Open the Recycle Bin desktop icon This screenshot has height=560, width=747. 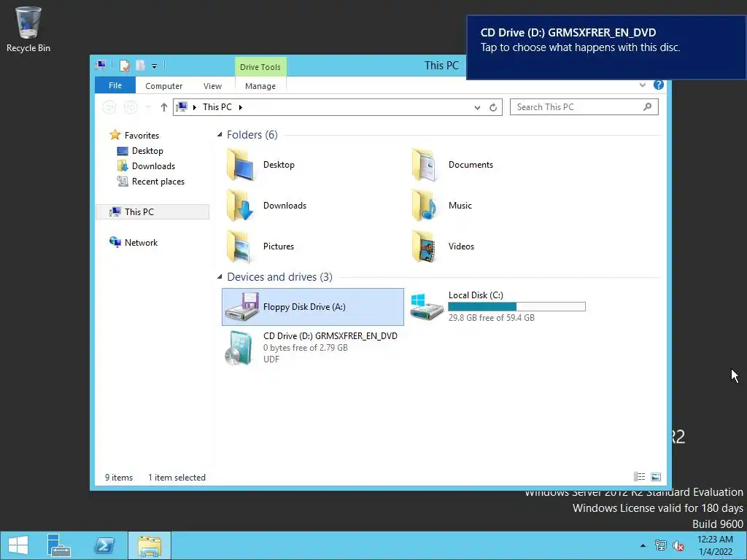tap(28, 29)
